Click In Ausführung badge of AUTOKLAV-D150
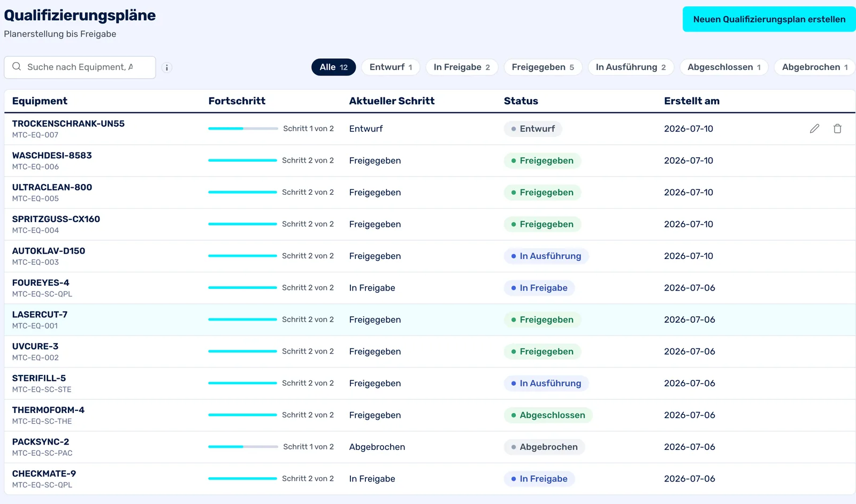 pyautogui.click(x=546, y=256)
